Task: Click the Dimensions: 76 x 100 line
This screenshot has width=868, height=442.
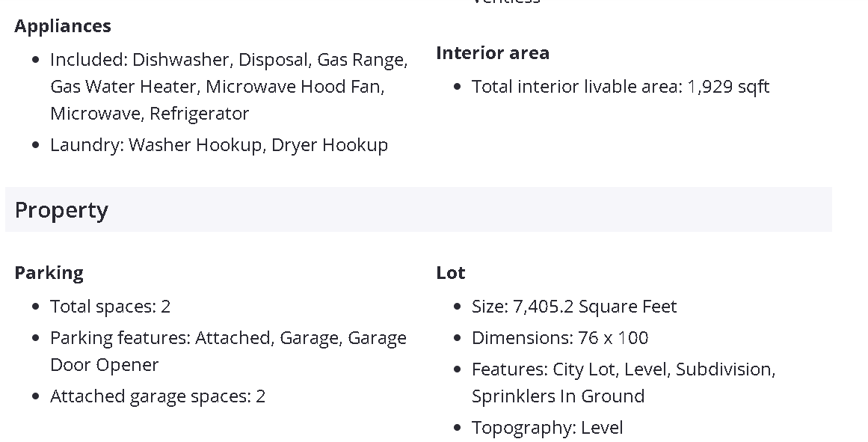Action: (x=559, y=338)
